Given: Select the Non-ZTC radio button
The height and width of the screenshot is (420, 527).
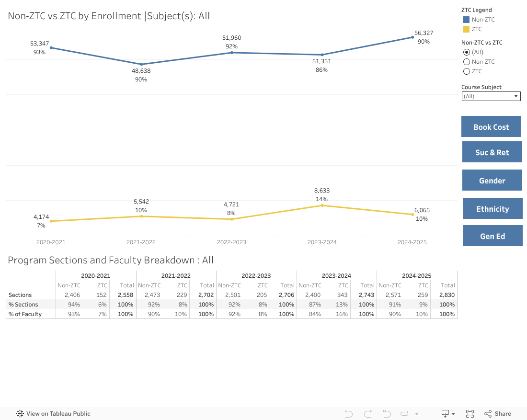Looking at the screenshot, I should point(467,61).
